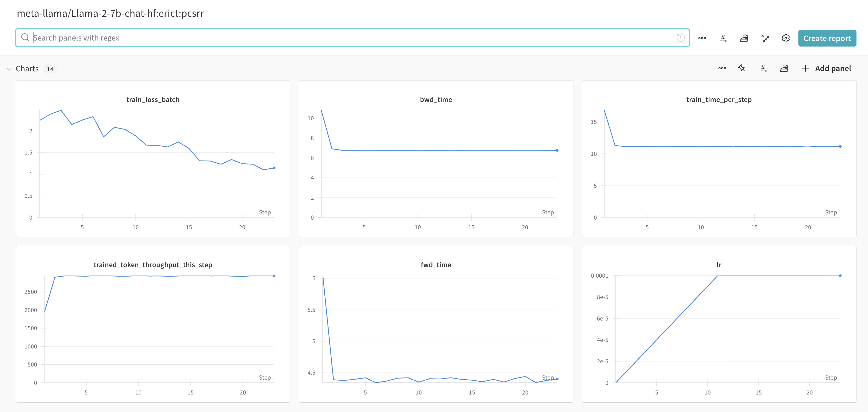The height and width of the screenshot is (412, 868).
Task: Select trained_token_throughput_this_step chart title
Action: click(x=153, y=265)
